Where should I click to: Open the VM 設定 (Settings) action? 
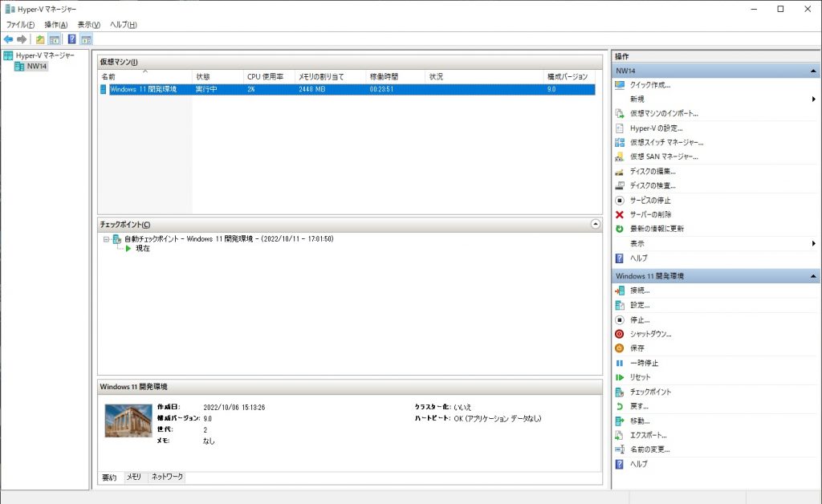point(640,305)
